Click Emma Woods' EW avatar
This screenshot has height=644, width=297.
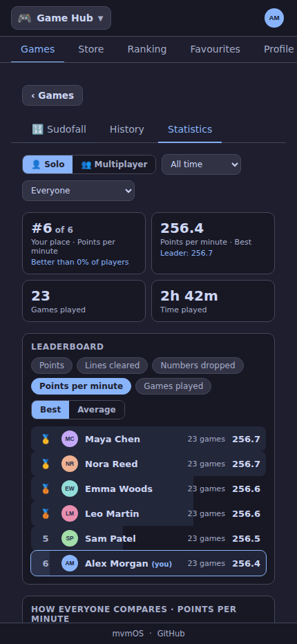pos(70,489)
